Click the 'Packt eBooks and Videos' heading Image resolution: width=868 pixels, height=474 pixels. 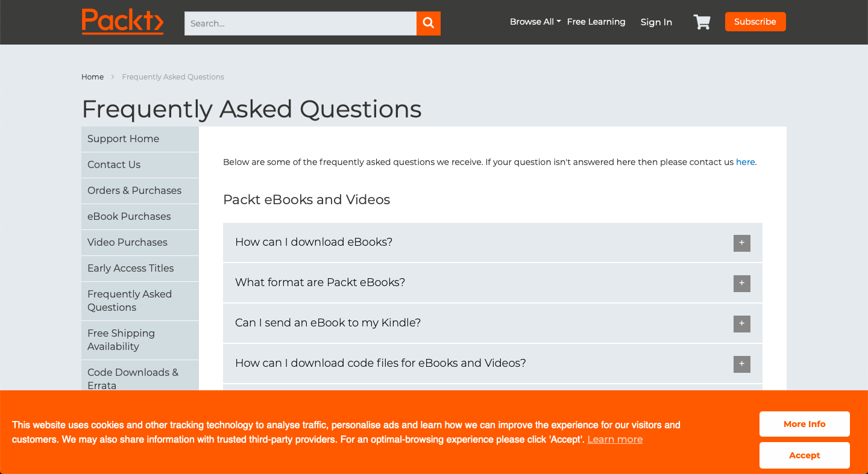click(306, 199)
